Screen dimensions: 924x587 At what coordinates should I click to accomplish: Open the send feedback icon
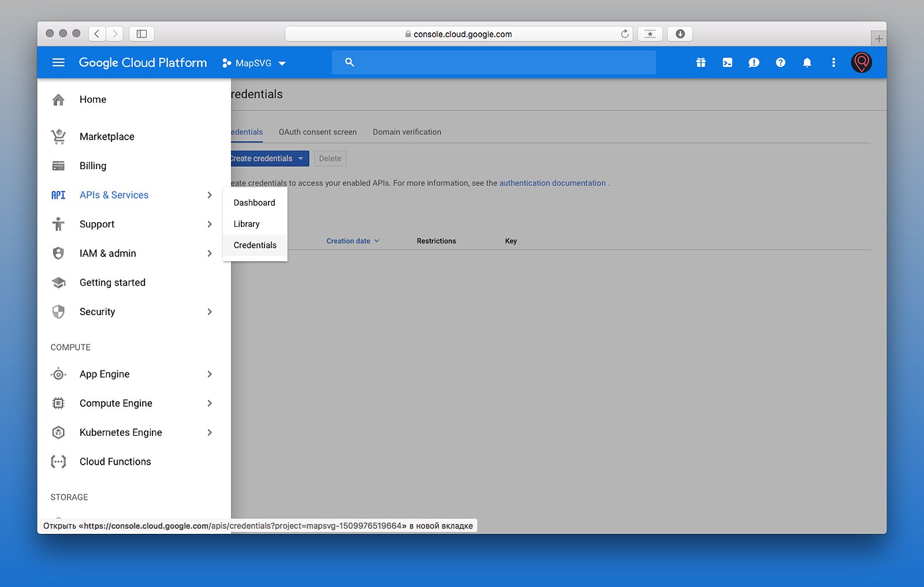(754, 62)
